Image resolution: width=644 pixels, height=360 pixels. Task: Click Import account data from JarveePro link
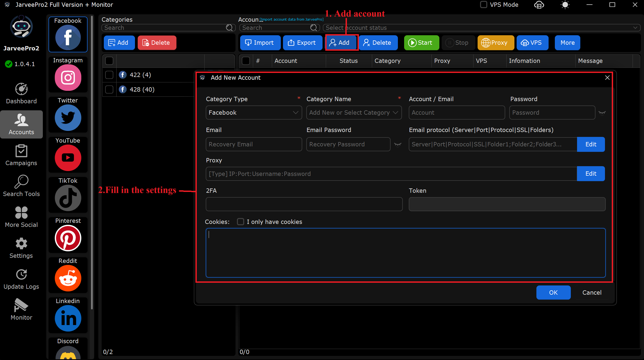pyautogui.click(x=291, y=19)
